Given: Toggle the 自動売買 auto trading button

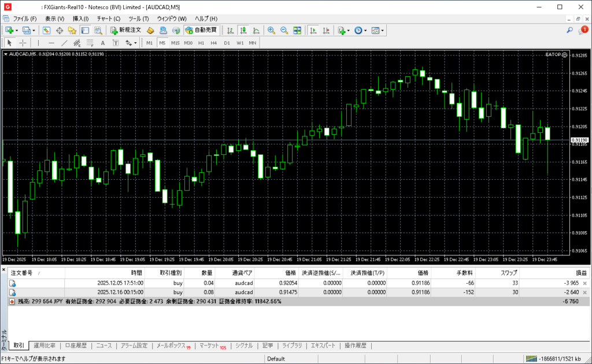Looking at the screenshot, I should (201, 30).
